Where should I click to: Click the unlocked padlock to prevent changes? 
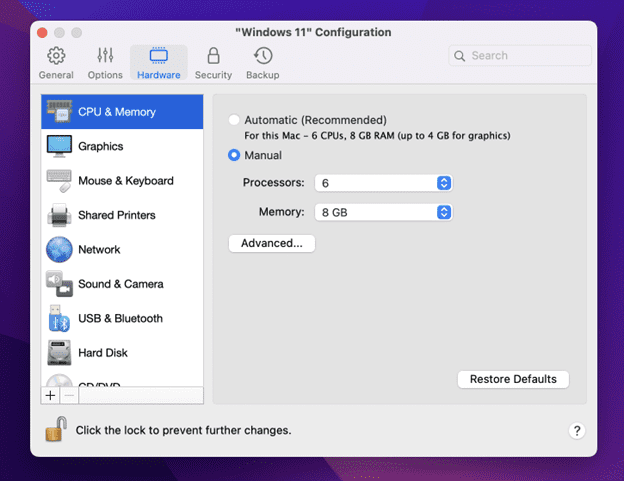pos(56,430)
